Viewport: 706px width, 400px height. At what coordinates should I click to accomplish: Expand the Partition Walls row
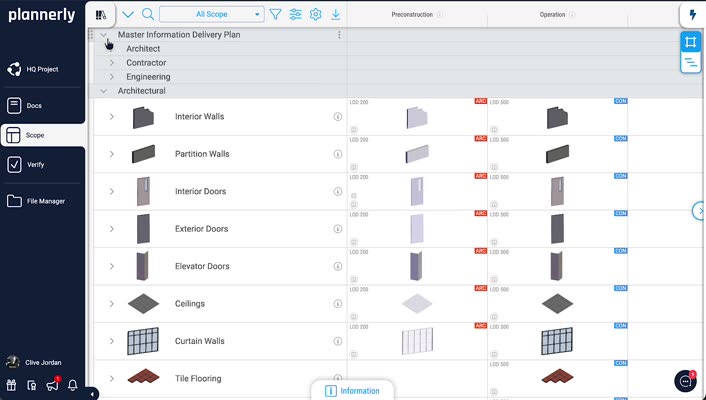(x=112, y=154)
